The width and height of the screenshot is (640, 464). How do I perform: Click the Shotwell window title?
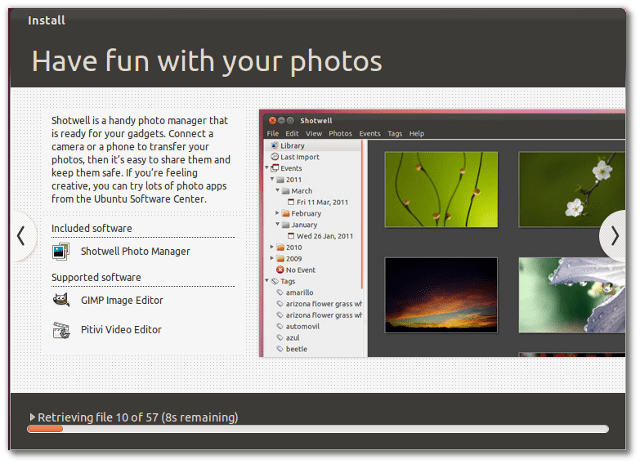coord(316,120)
